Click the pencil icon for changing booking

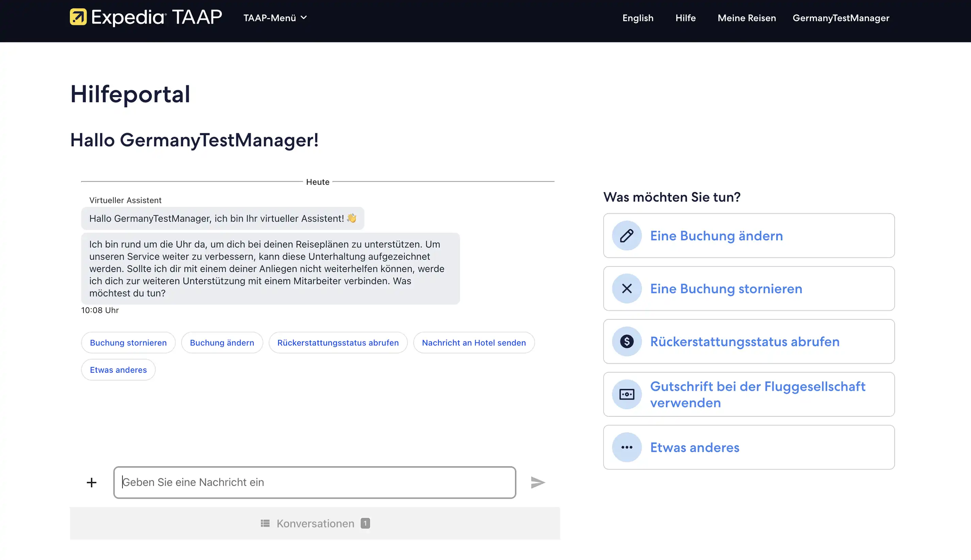pos(626,235)
